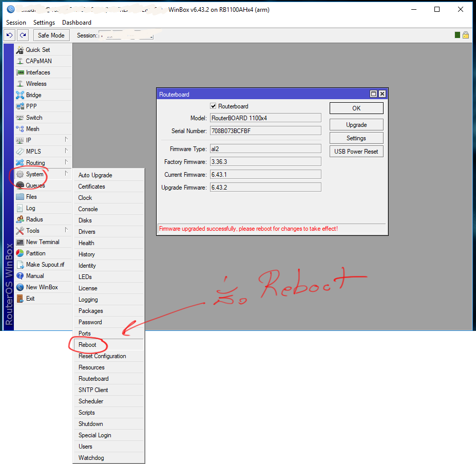Click the Redo arrow icon in toolbar

coord(23,35)
